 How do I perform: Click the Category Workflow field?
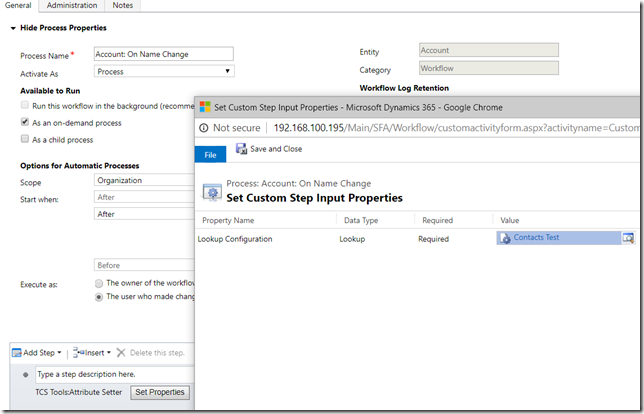click(489, 68)
